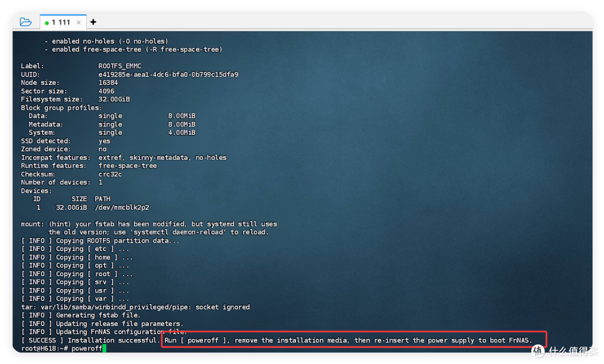Select the "enabled no-holes" line
604x364 pixels.
[x=106, y=41]
